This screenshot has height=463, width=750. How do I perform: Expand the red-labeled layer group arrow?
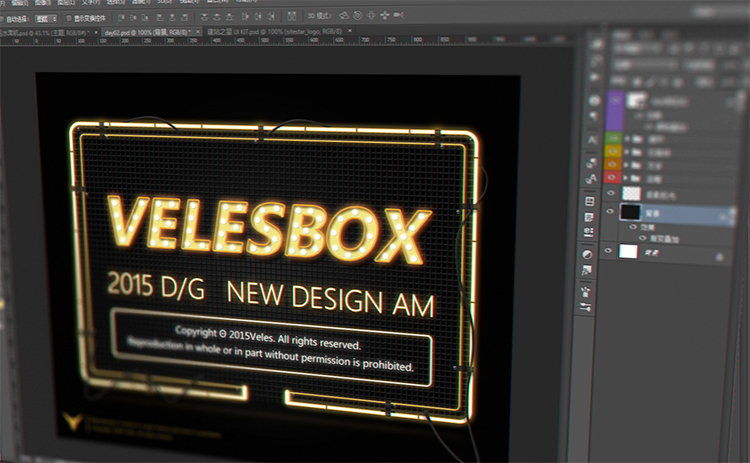pyautogui.click(x=625, y=178)
